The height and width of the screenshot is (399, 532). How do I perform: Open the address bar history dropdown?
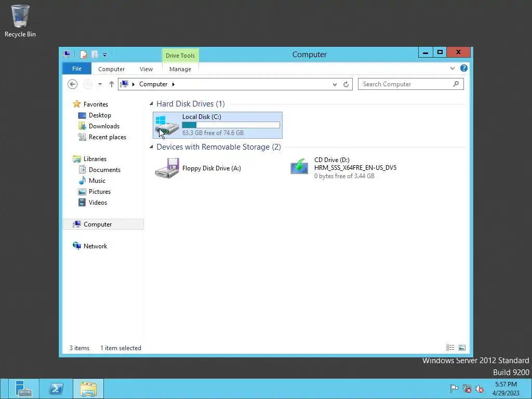tap(335, 85)
